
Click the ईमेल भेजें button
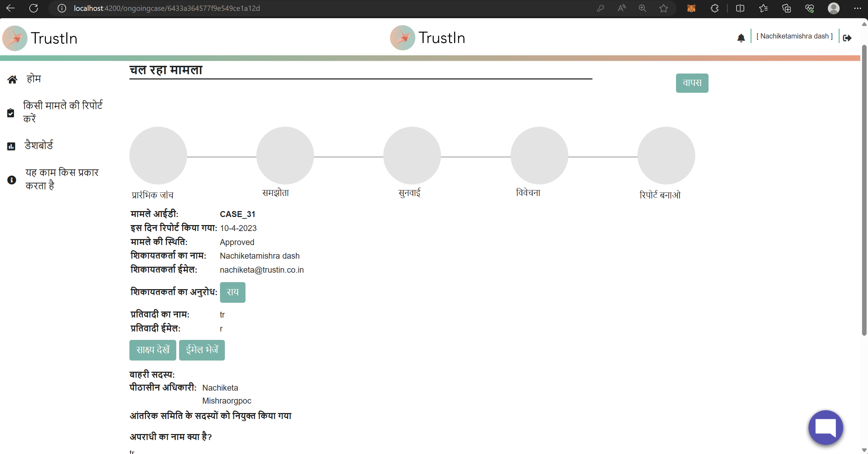point(202,350)
